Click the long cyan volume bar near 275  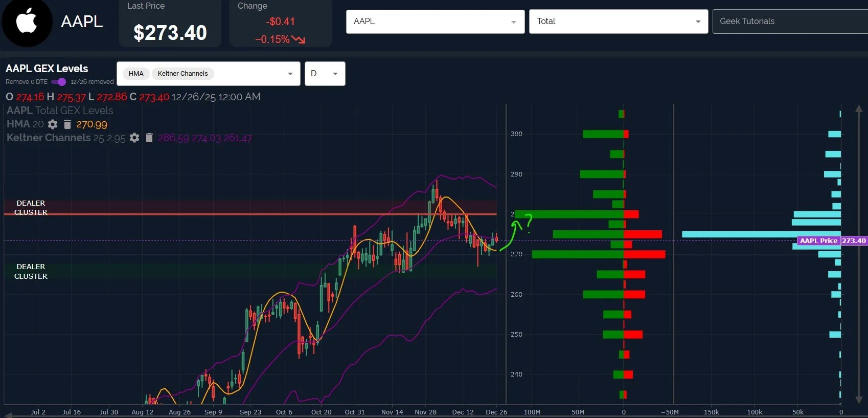(x=761, y=234)
